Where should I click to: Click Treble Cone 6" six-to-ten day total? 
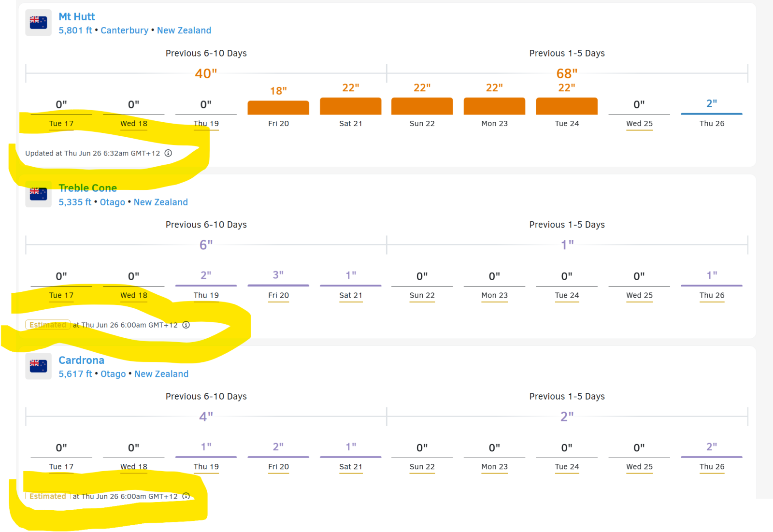206,245
